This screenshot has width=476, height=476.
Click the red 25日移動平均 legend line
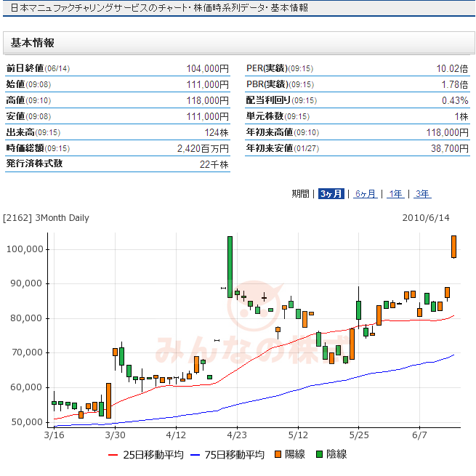pyautogui.click(x=113, y=455)
